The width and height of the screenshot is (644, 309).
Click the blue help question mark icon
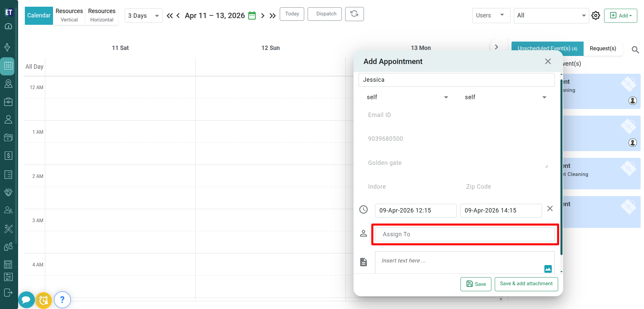click(62, 300)
